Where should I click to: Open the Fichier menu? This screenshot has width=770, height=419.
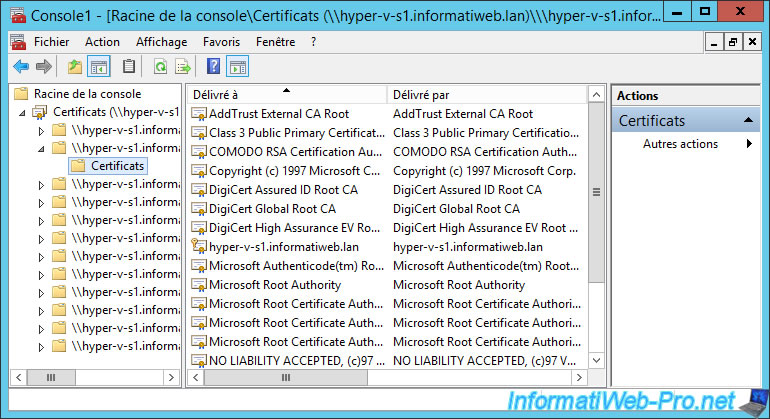click(x=51, y=42)
